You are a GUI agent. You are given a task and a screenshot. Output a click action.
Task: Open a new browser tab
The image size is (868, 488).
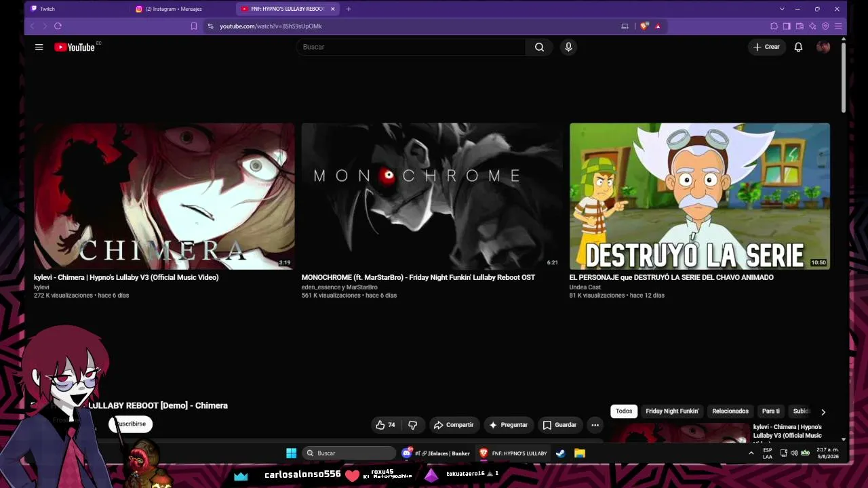[x=349, y=9]
